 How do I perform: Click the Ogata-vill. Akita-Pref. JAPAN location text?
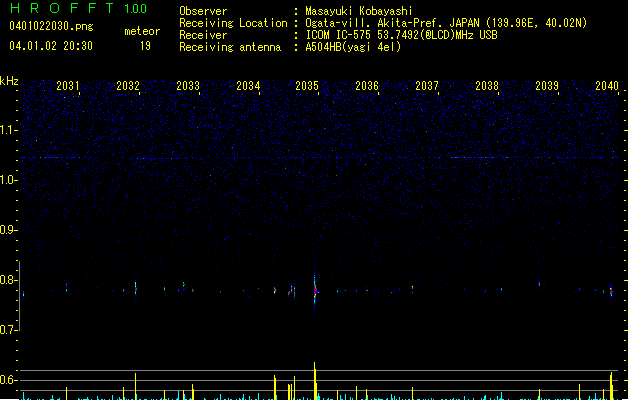[446, 23]
